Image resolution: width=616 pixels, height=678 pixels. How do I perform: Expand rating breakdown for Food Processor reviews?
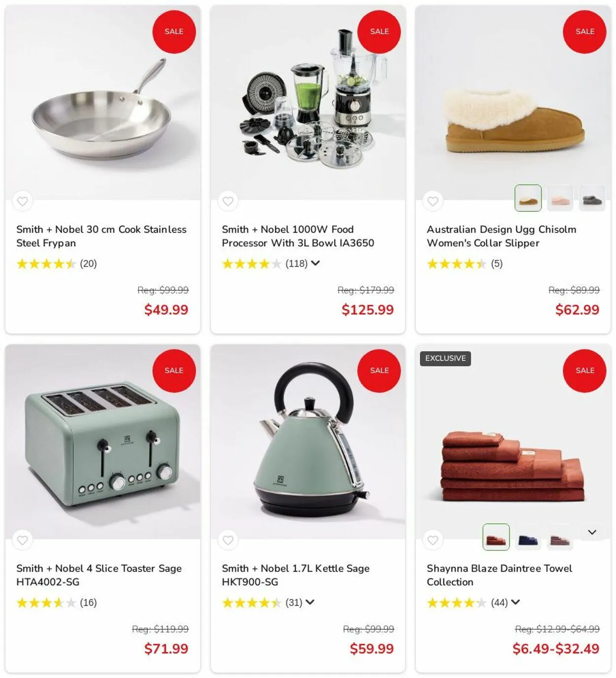coord(315,263)
